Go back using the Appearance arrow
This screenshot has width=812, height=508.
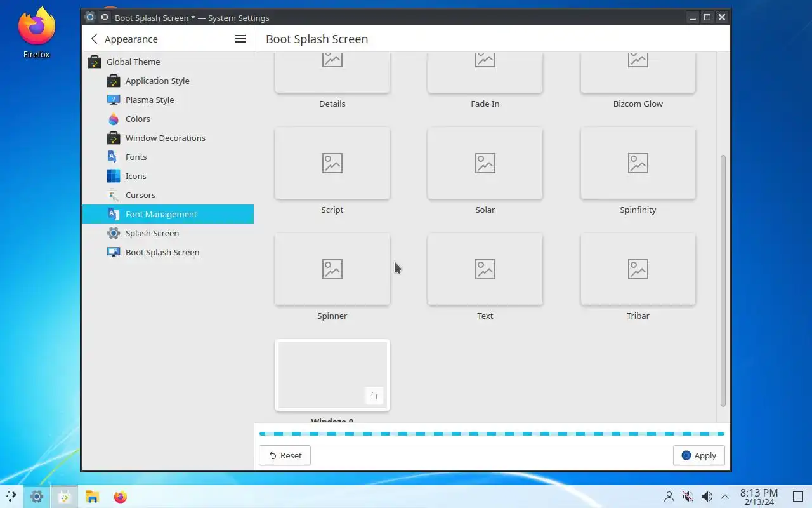click(x=95, y=39)
